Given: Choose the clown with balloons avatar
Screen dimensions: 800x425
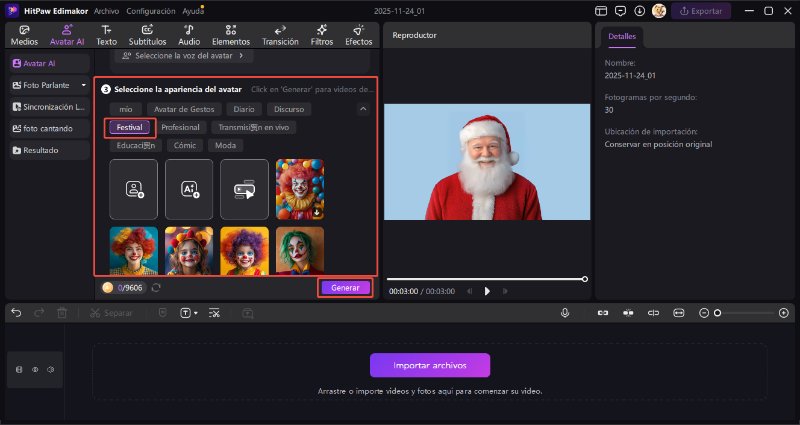Looking at the screenshot, I should tap(300, 189).
